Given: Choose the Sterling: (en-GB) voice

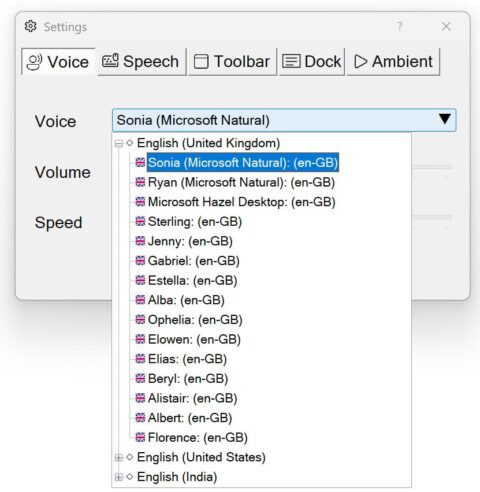Looking at the screenshot, I should click(195, 222).
